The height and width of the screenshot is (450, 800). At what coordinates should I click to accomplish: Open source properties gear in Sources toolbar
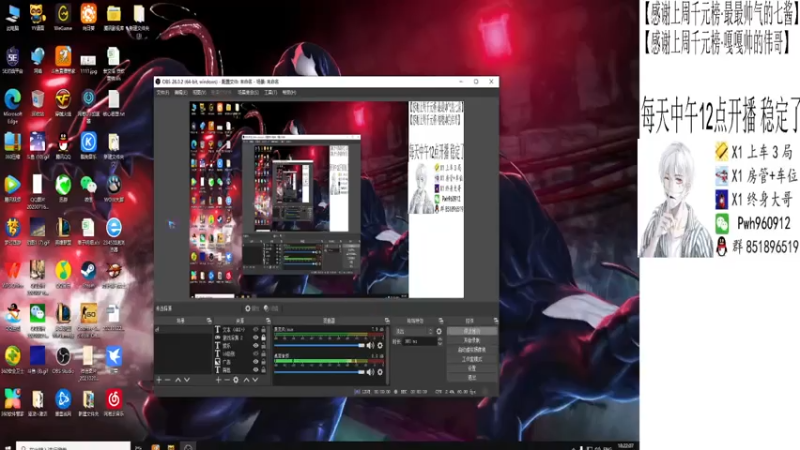point(236,380)
